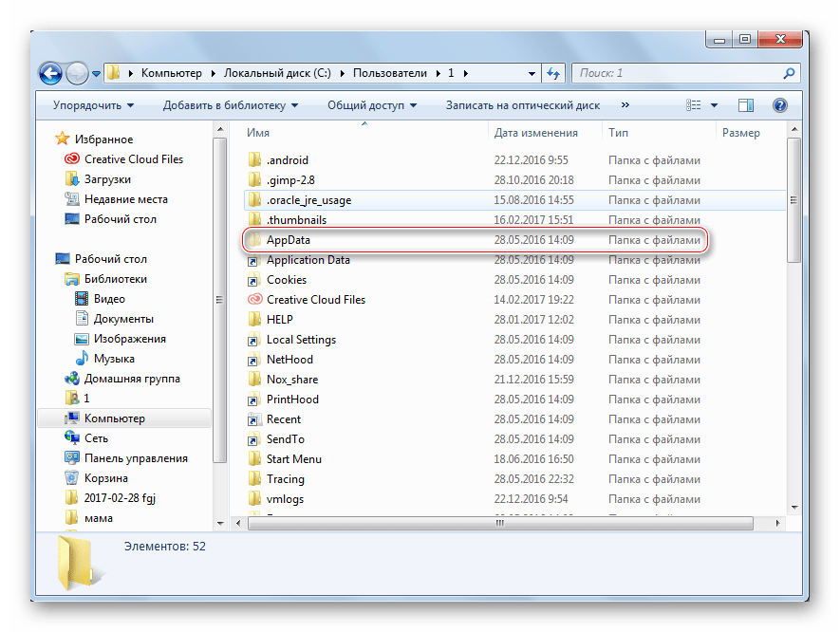Sort by the Дата изменения column header
840x632 pixels.
coord(536,133)
